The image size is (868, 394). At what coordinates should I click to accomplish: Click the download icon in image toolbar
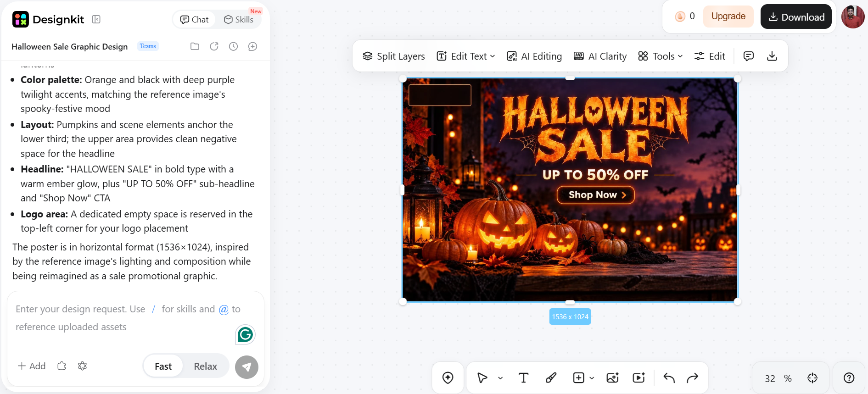[772, 56]
